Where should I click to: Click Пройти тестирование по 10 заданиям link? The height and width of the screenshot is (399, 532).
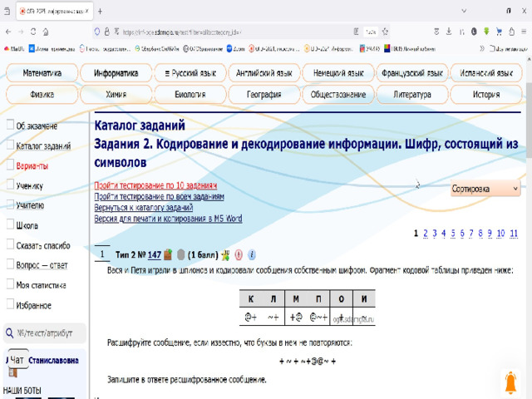(155, 185)
